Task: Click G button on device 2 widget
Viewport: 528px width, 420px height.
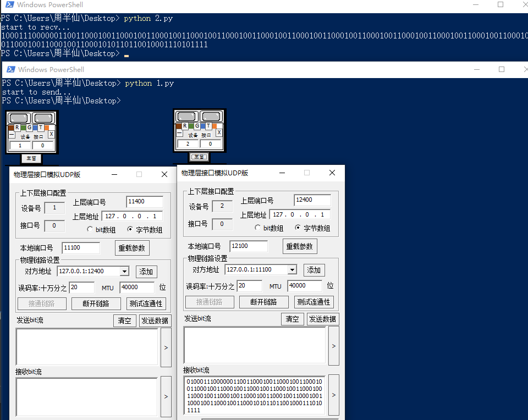Action: click(197, 126)
